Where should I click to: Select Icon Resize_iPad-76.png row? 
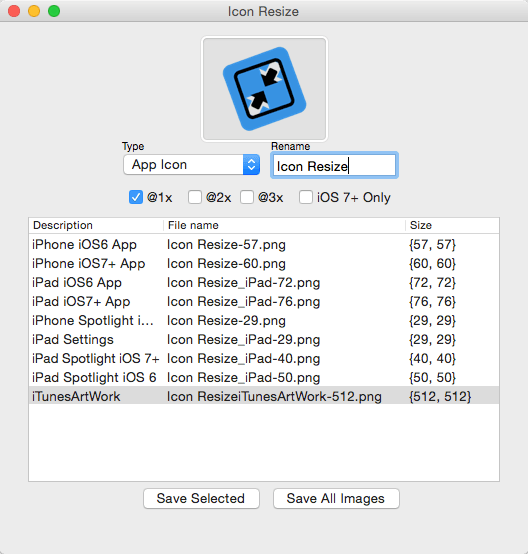click(264, 302)
